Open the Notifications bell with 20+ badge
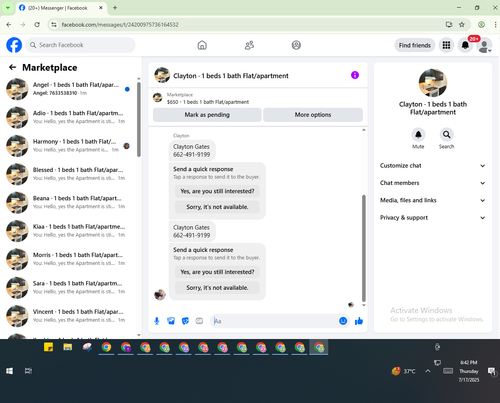Screen dimensions: 500x403 click(465, 45)
